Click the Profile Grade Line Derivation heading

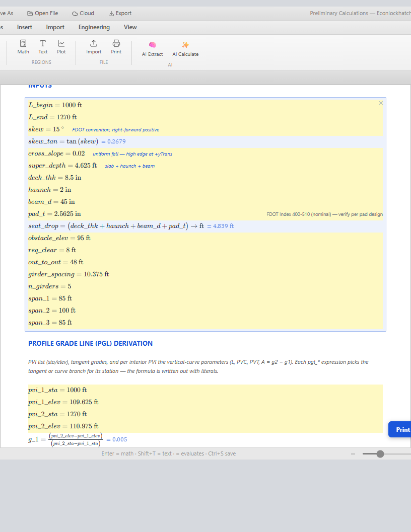(x=90, y=343)
